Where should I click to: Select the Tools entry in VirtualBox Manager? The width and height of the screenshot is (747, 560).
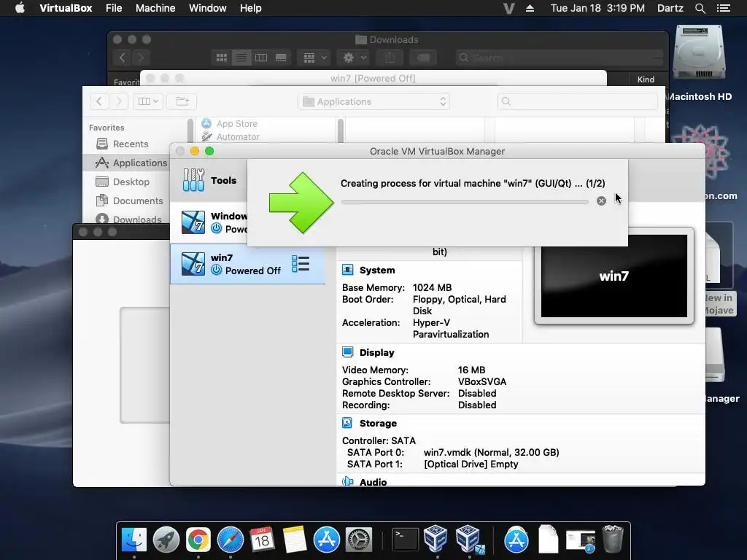[209, 181]
